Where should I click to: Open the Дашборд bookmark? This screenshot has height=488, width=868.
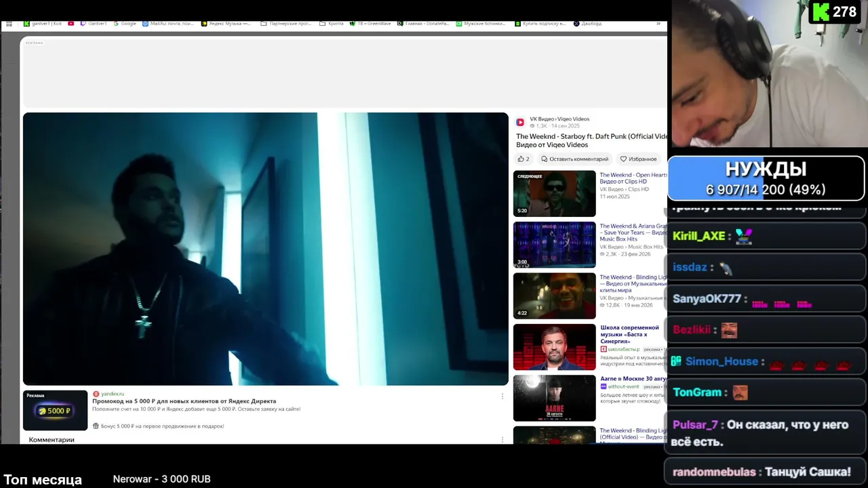point(587,24)
